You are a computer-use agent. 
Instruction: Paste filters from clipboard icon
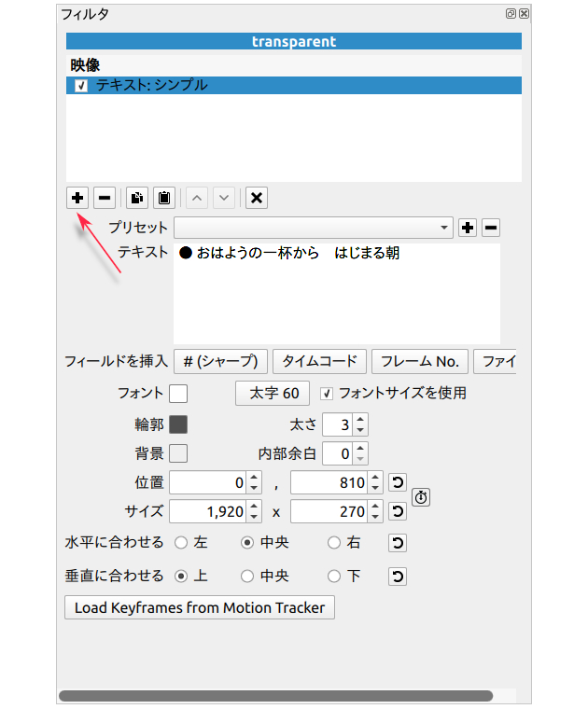pos(164,198)
